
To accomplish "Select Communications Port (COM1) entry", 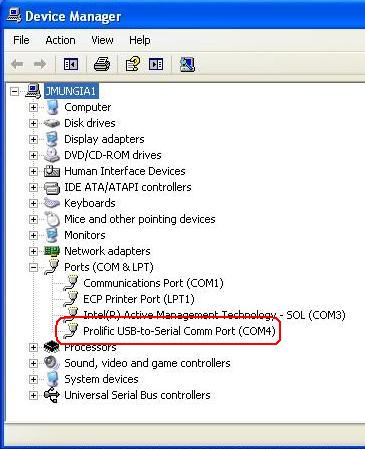I will pyautogui.click(x=153, y=283).
